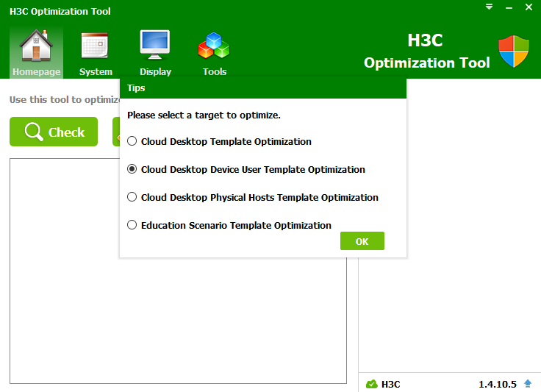
Task: Click the version number 1.4.10.5
Action: (497, 384)
